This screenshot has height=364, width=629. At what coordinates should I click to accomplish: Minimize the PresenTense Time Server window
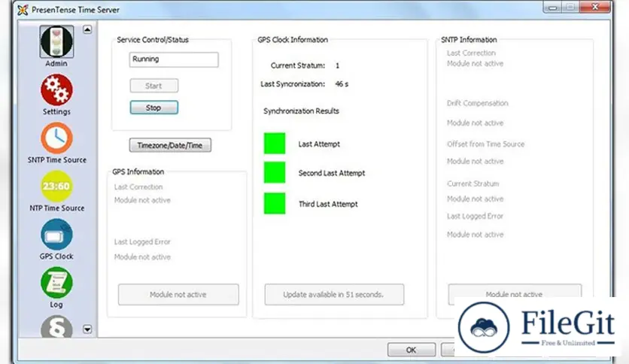point(552,8)
